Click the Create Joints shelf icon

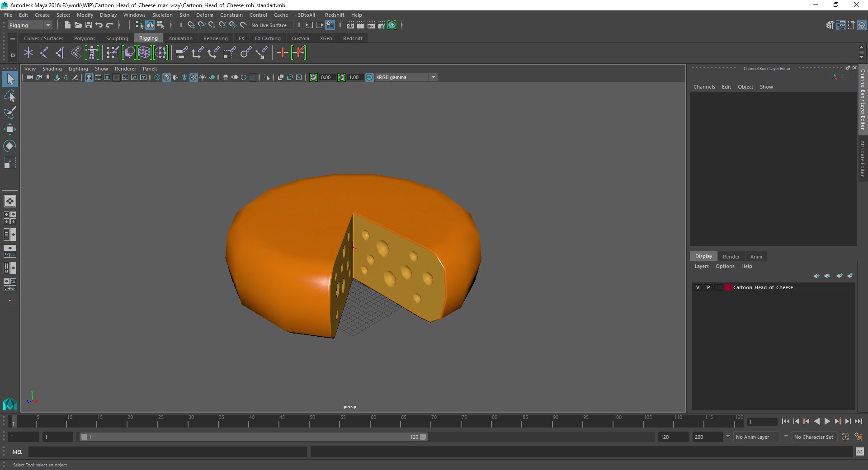click(44, 53)
